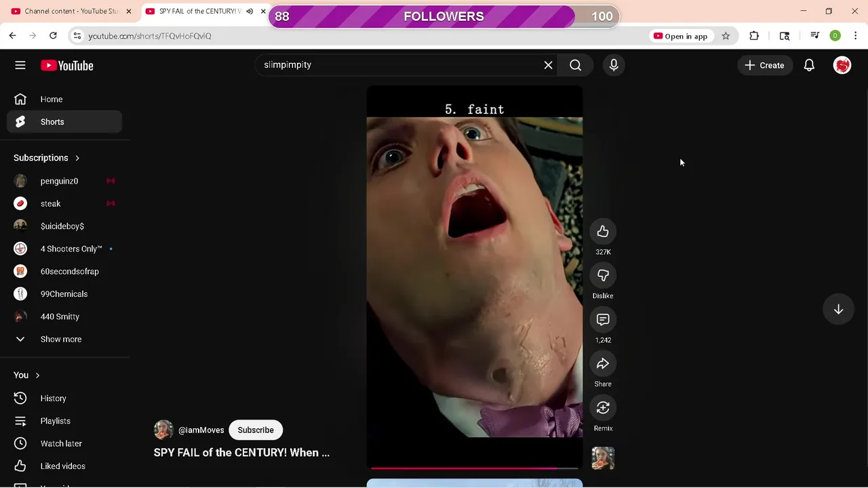Subscribe to @iamMoves
Viewport: 868px width, 488px height.
(x=256, y=430)
